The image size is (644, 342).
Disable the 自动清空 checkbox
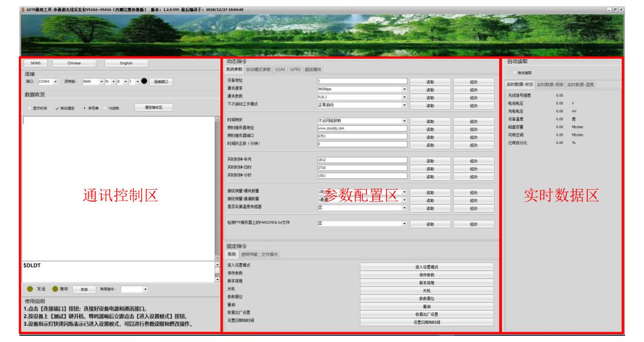(56, 107)
